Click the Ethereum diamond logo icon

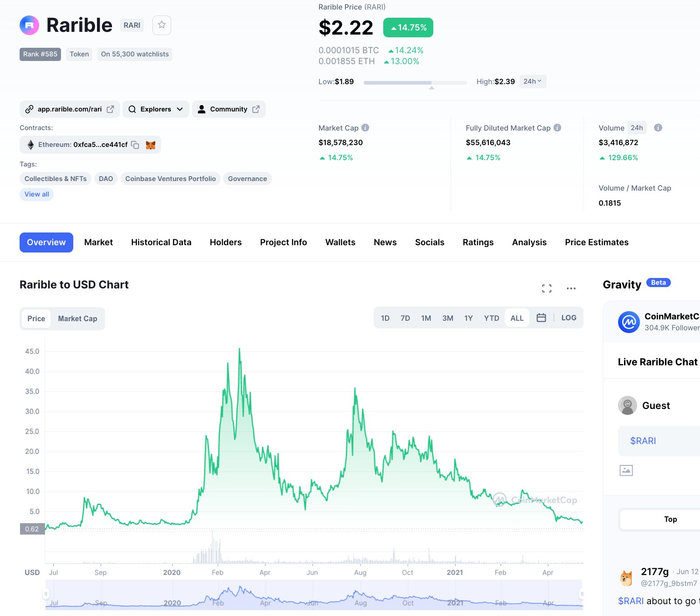[x=30, y=145]
